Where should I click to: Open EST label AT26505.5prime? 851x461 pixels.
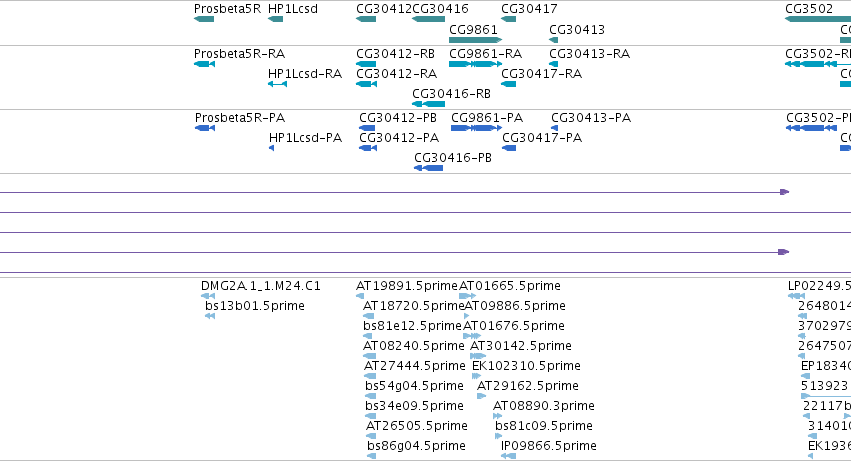[x=417, y=426]
